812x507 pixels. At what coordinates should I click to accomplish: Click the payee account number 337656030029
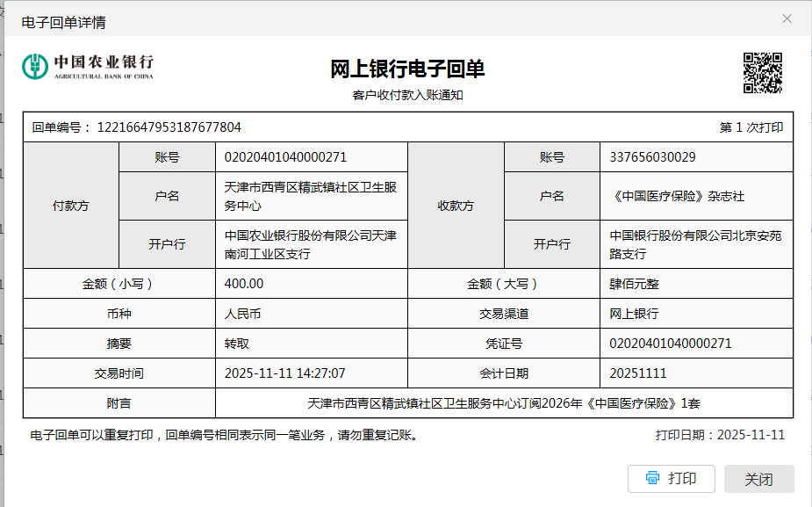click(x=652, y=157)
